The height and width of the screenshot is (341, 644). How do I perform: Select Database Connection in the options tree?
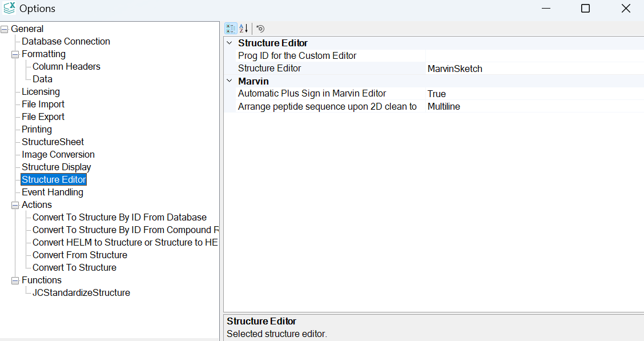(65, 41)
